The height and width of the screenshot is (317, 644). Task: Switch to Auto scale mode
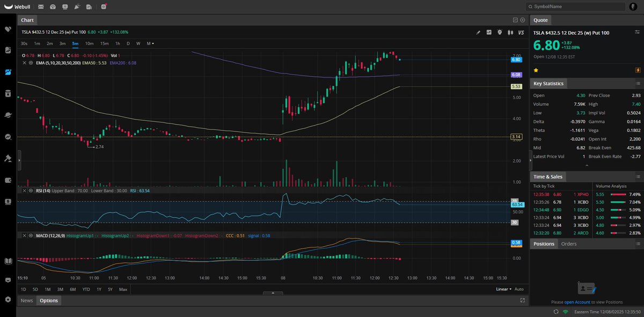click(x=519, y=289)
